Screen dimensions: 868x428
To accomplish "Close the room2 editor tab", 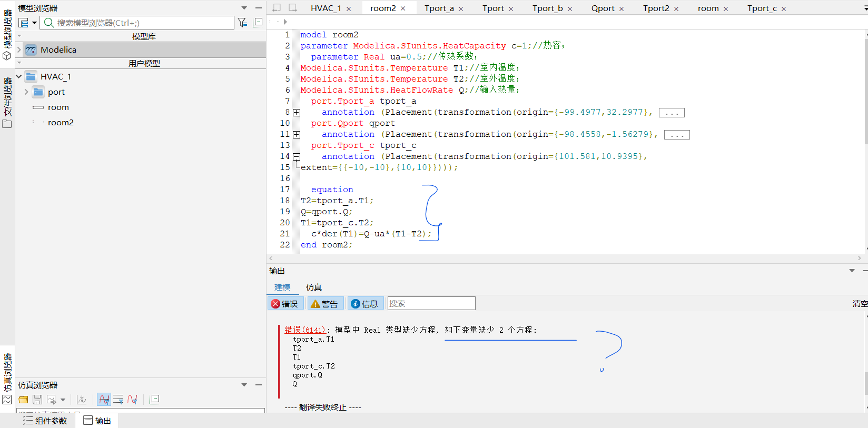I will 403,8.
